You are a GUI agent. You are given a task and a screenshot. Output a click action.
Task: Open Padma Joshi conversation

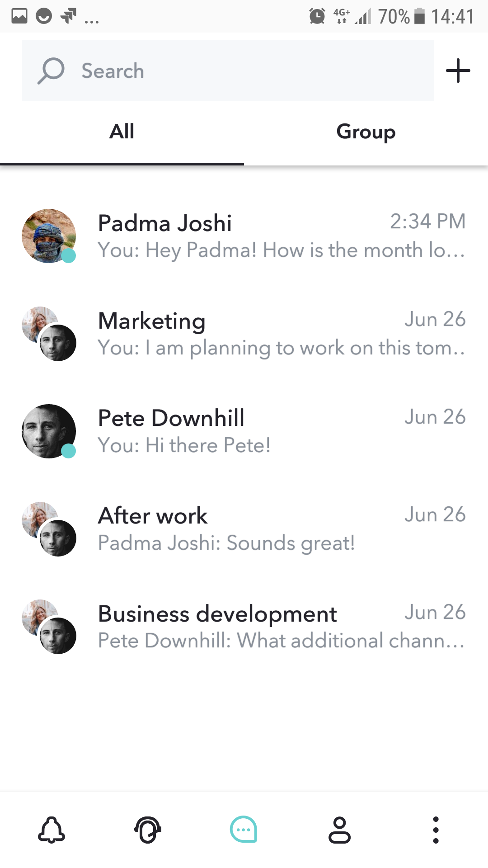pos(280,236)
